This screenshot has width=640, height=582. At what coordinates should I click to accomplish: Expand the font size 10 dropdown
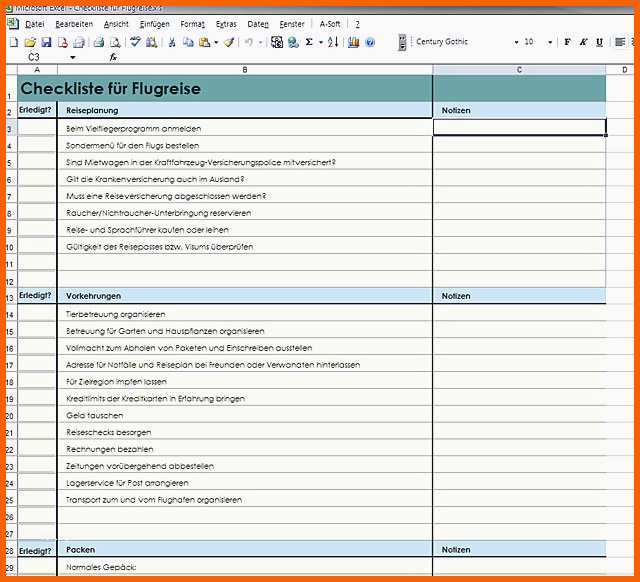click(550, 43)
